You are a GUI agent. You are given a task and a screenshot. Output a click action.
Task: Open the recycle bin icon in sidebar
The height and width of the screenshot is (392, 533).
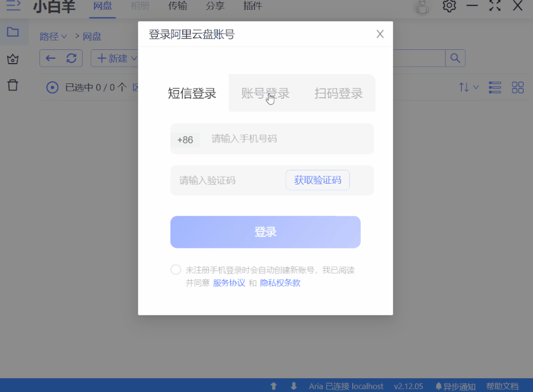tap(12, 85)
